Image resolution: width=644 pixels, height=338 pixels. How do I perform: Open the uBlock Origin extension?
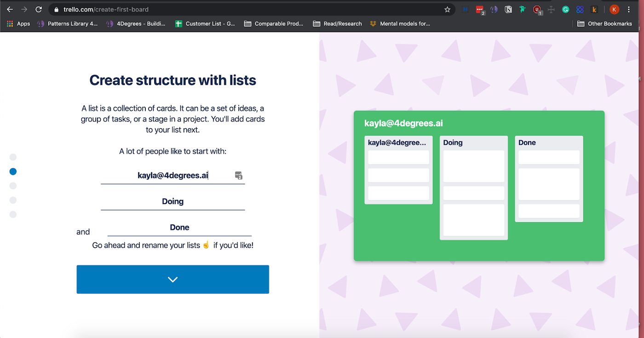coord(537,9)
